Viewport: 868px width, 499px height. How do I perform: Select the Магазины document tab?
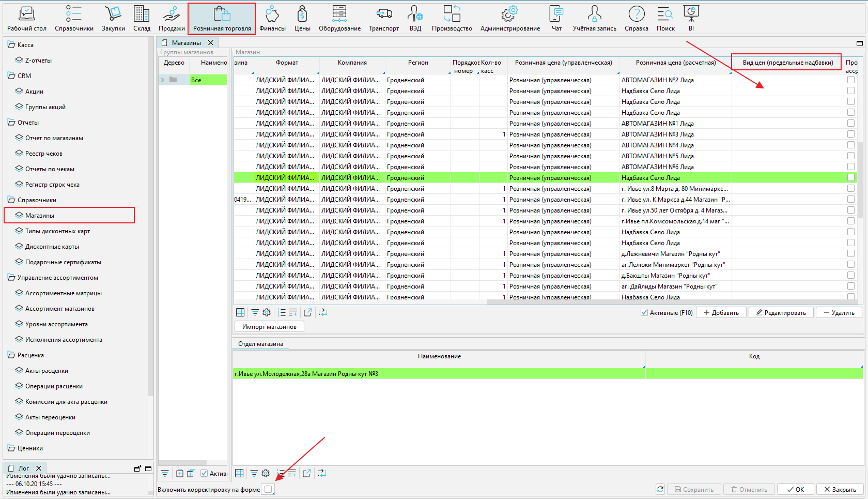coord(186,43)
